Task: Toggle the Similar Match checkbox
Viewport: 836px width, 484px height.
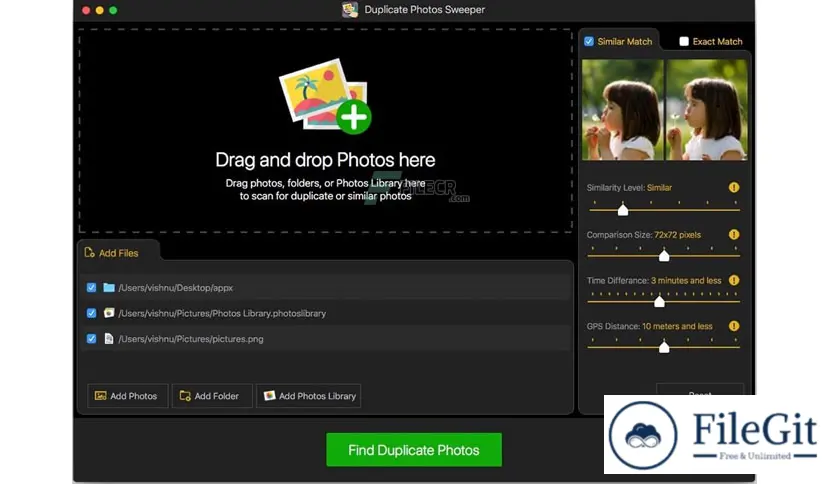Action: pyautogui.click(x=589, y=41)
